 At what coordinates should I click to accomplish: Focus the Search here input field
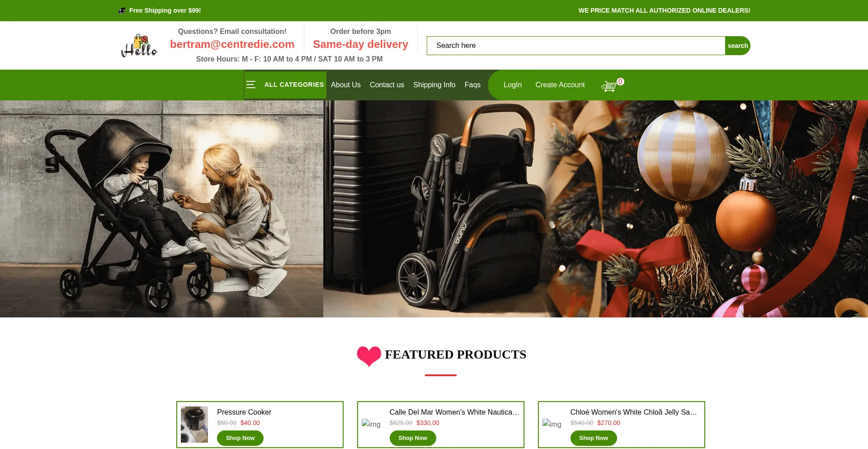coord(576,46)
